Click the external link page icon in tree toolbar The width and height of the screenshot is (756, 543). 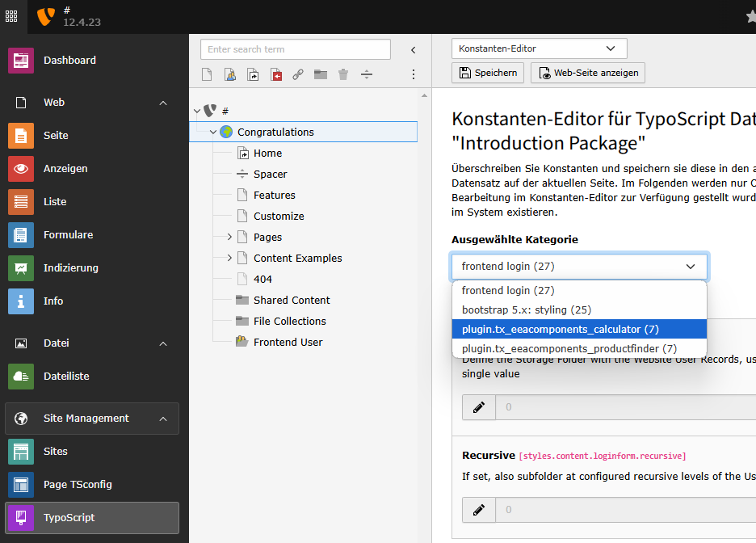tap(298, 74)
